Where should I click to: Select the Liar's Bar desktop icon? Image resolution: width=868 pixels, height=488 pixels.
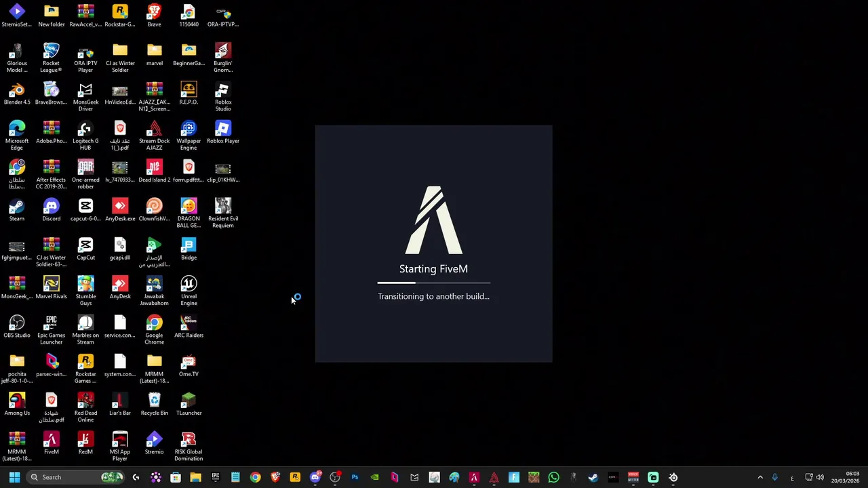[x=120, y=405]
